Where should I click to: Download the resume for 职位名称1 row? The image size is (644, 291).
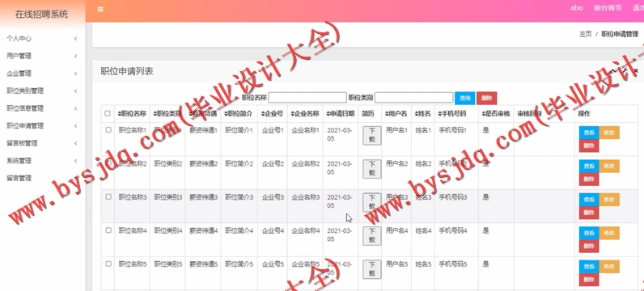tap(371, 136)
